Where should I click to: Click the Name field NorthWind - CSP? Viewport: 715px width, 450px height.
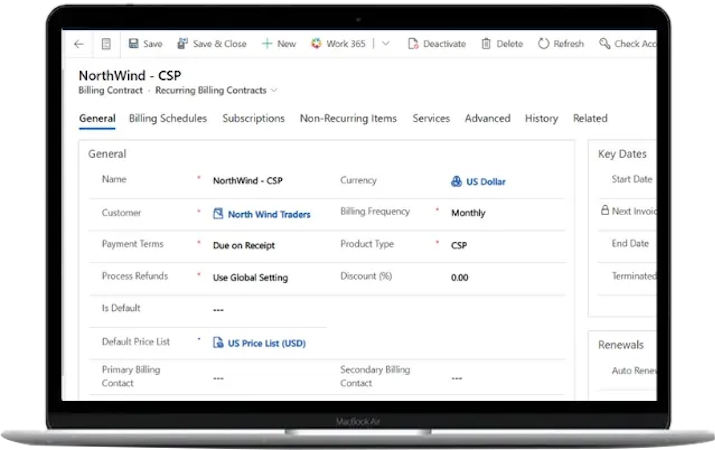(x=248, y=181)
